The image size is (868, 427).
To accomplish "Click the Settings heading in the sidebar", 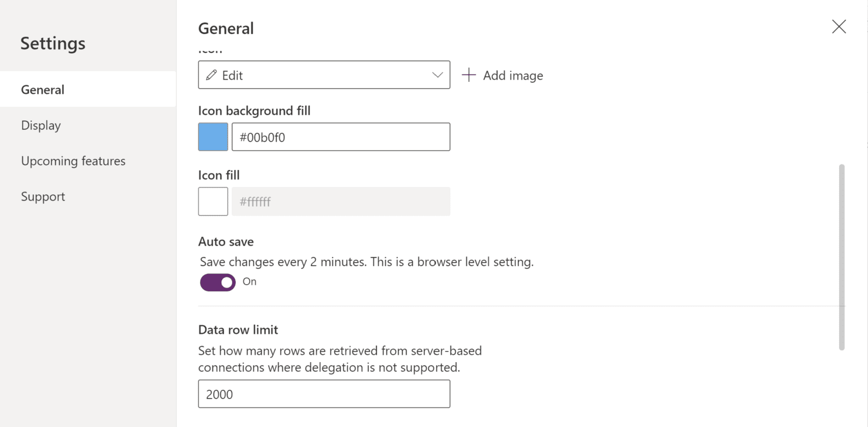I will pos(53,43).
